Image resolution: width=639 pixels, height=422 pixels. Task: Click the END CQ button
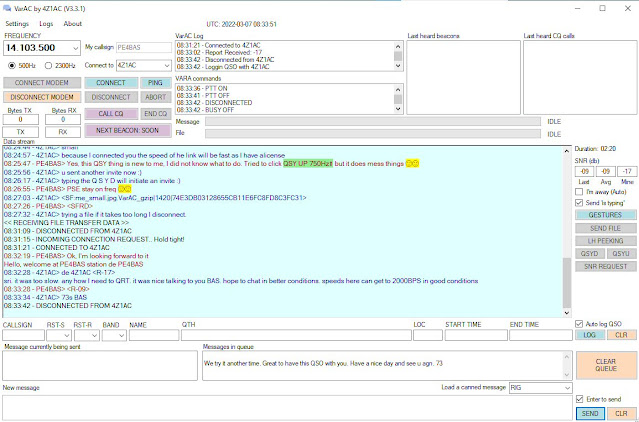click(x=155, y=114)
